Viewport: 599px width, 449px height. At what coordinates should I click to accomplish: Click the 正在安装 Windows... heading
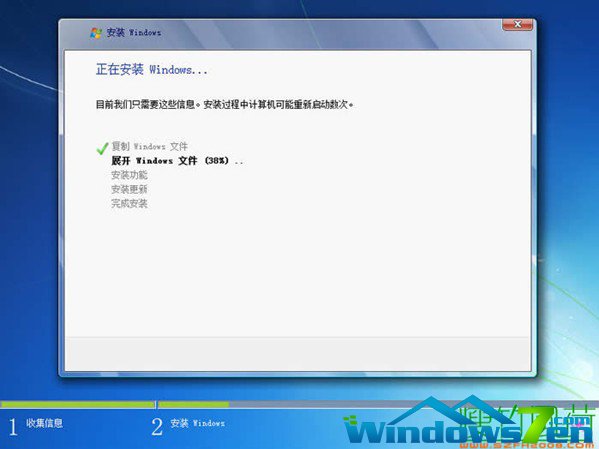[x=152, y=70]
